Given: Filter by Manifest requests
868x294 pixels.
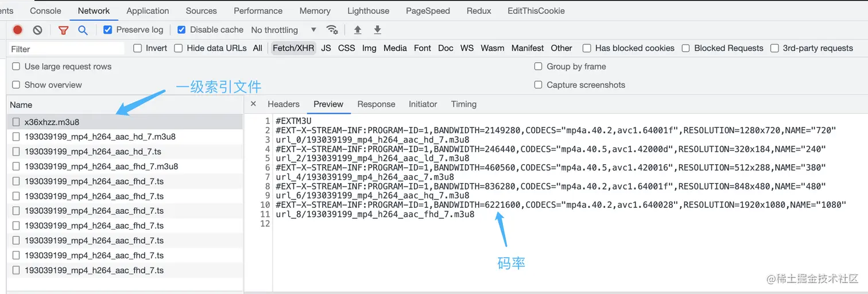Looking at the screenshot, I should coord(528,48).
